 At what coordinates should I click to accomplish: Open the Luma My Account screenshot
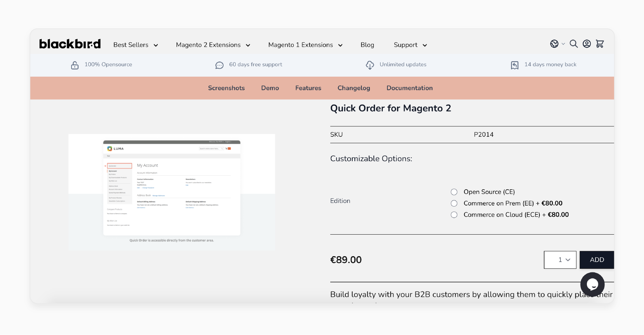172,192
